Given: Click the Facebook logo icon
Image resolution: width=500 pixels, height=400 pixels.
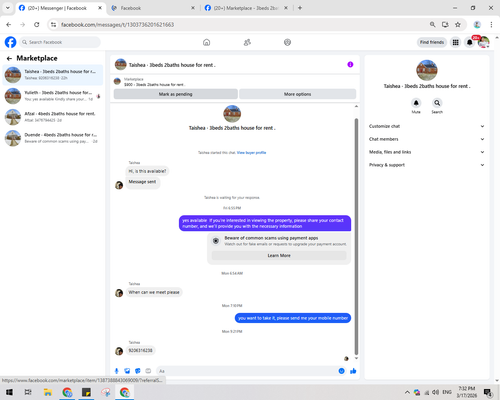Looking at the screenshot, I should [10, 42].
